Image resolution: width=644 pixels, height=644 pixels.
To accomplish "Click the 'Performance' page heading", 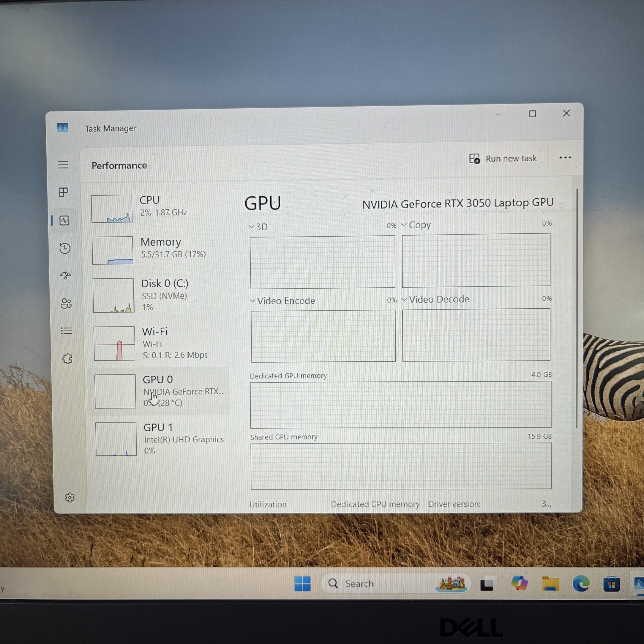I will [119, 165].
